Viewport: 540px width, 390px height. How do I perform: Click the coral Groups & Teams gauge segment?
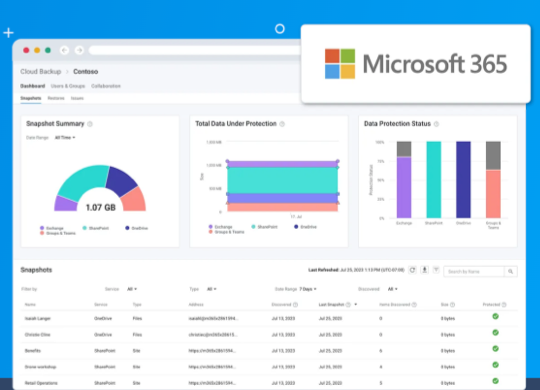point(135,201)
